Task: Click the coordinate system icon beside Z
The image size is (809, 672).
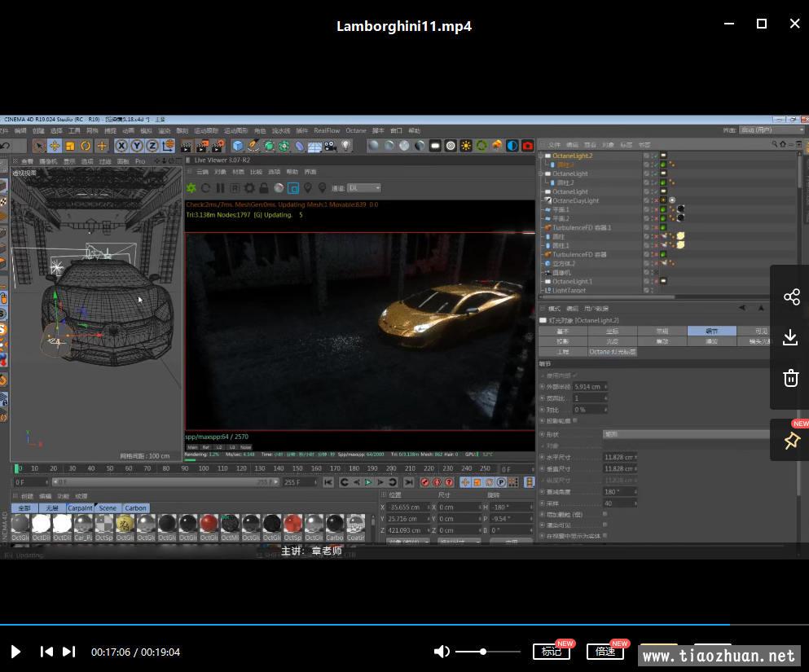Action: click(168, 146)
